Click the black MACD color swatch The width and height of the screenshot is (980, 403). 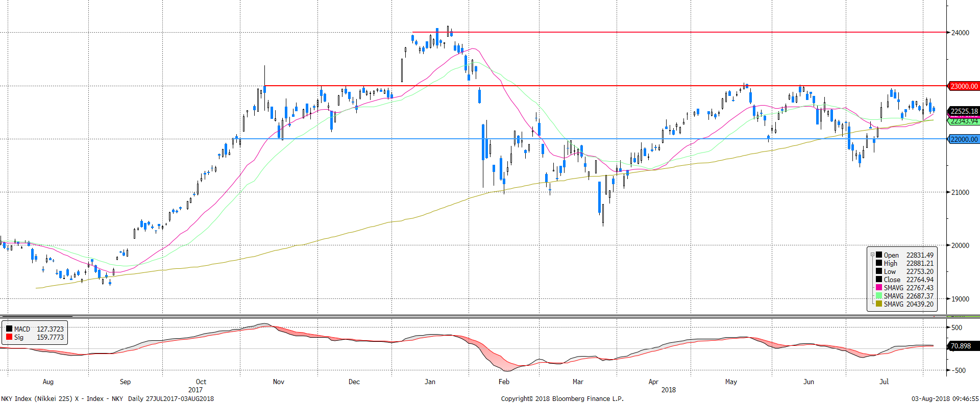click(x=9, y=329)
